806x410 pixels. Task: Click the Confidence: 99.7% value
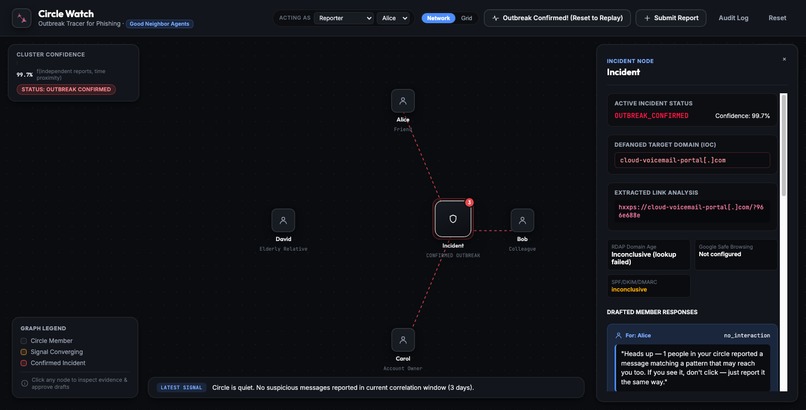pos(742,116)
